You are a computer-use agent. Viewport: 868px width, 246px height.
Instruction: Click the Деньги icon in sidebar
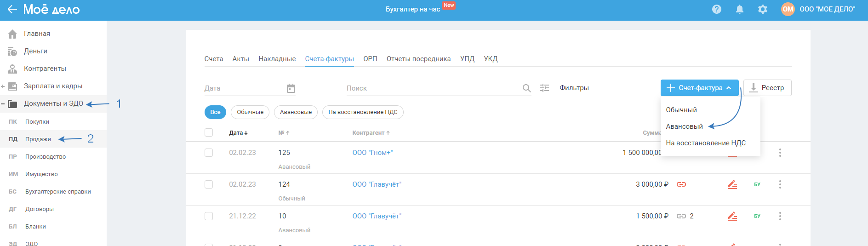12,51
